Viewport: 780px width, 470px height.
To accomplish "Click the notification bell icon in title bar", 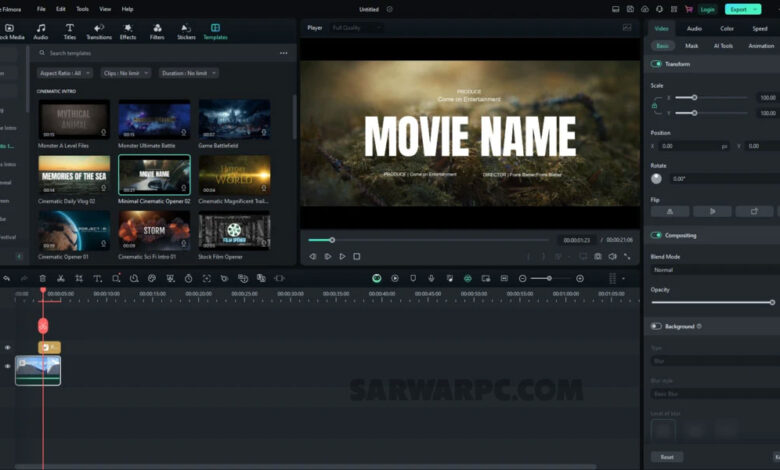I will [x=659, y=9].
